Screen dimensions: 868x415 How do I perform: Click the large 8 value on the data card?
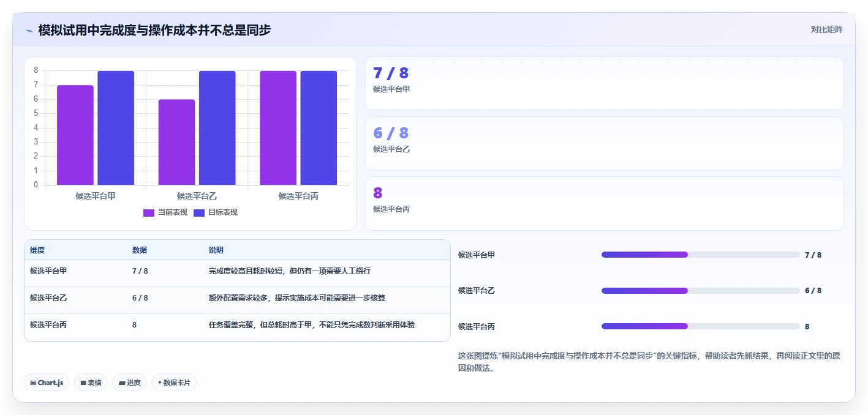click(378, 193)
